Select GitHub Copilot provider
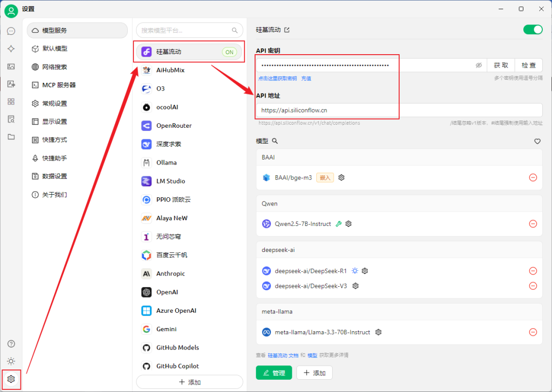 [190, 366]
